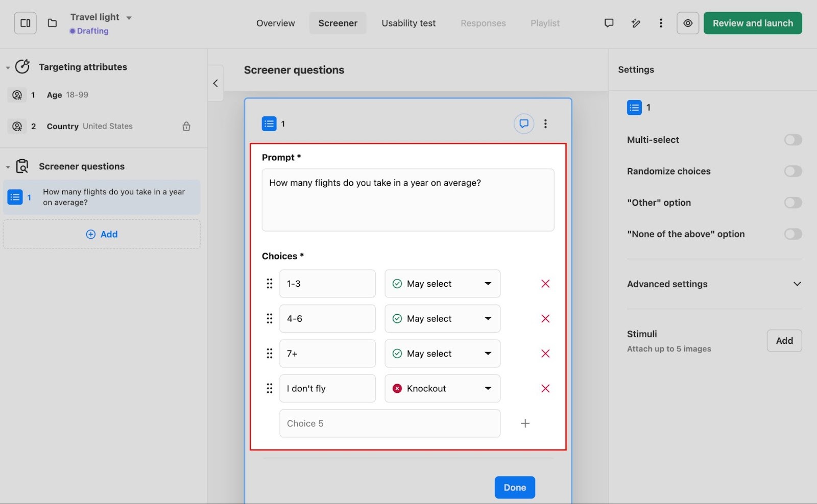Go to the Overview tab
Image resolution: width=817 pixels, height=504 pixels.
click(x=276, y=23)
